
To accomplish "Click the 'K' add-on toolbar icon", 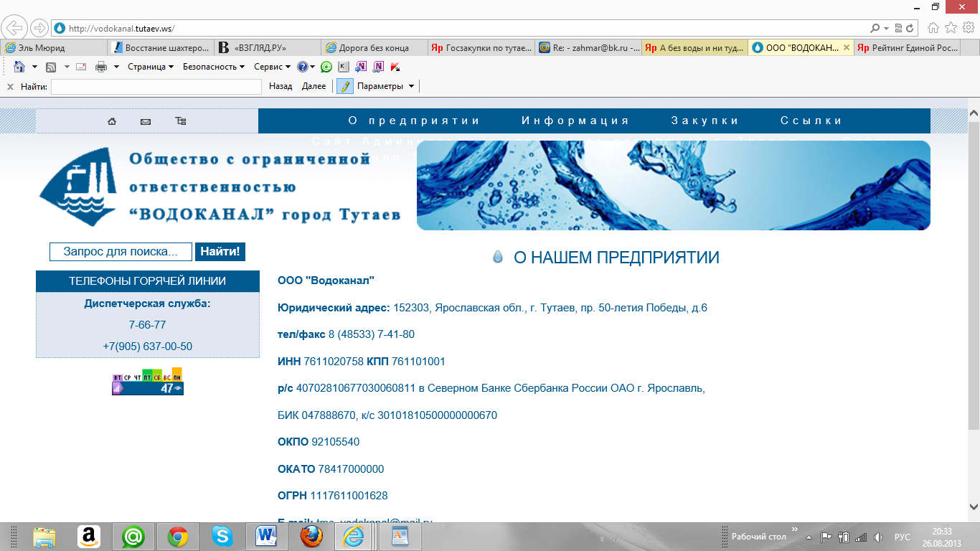I will [x=344, y=67].
